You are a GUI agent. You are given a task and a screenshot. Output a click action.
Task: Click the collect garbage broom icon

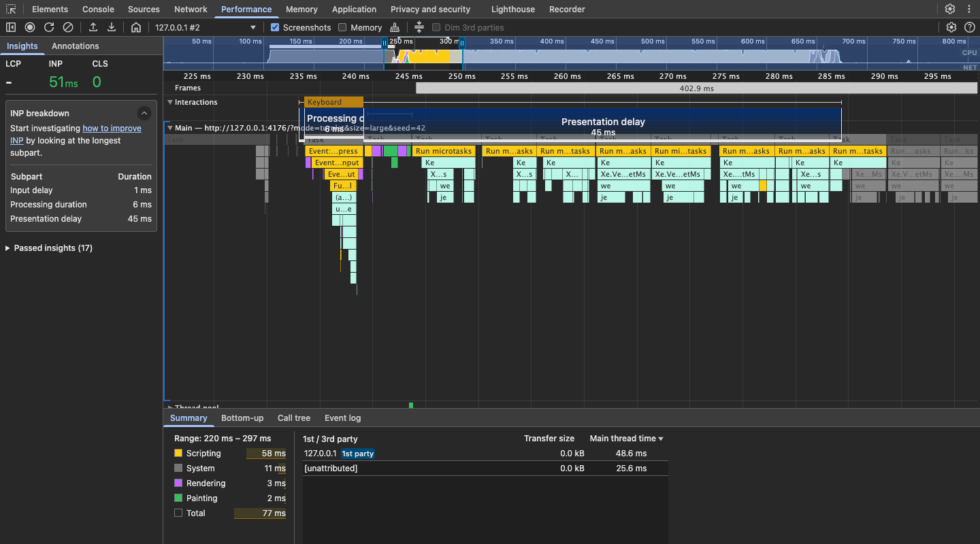pos(394,27)
